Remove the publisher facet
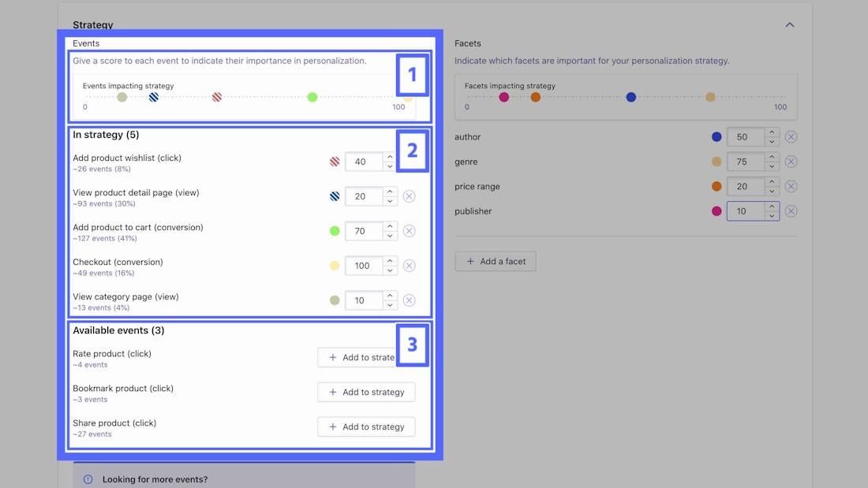Screen dimensions: 868x488 click(x=791, y=210)
